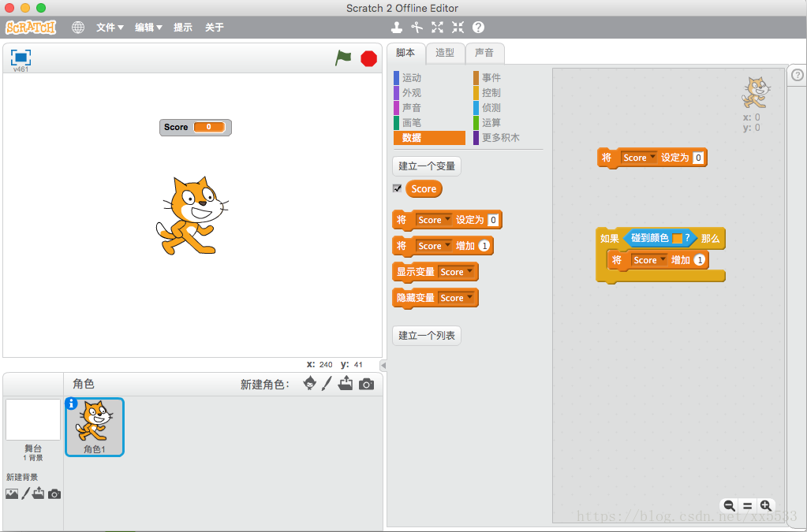Select the Duplicate stamp tool
The image size is (807, 532).
click(396, 28)
